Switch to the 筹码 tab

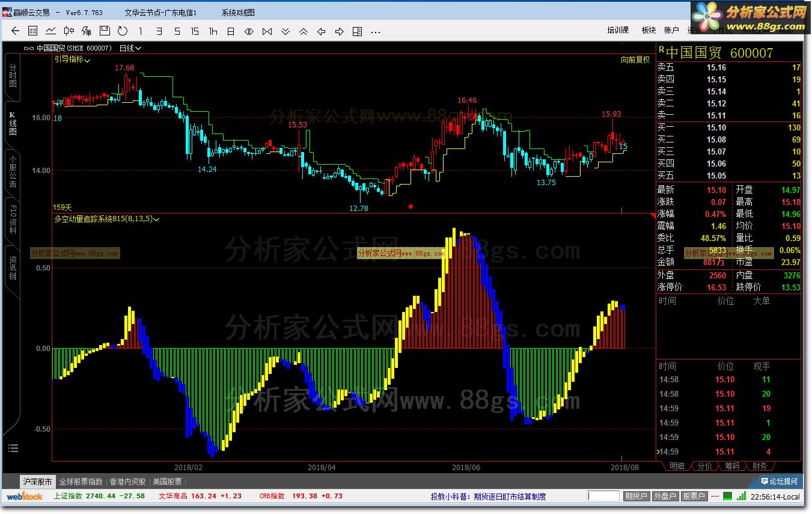(x=732, y=466)
